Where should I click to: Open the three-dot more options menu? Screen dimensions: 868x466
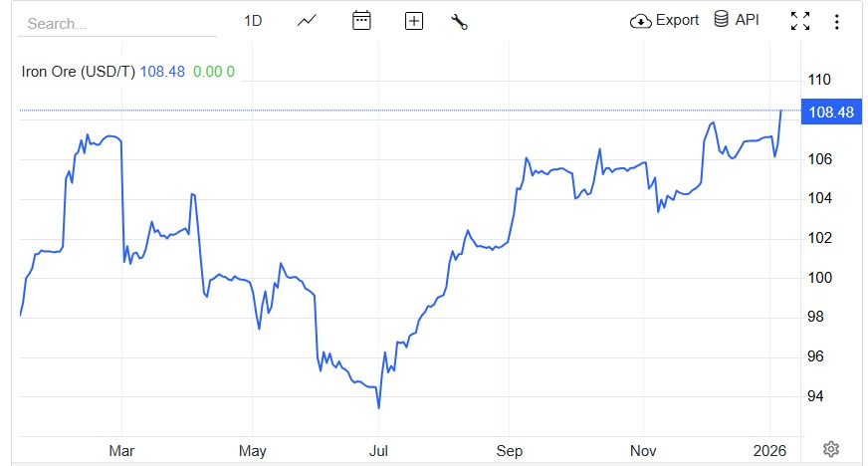tap(836, 21)
